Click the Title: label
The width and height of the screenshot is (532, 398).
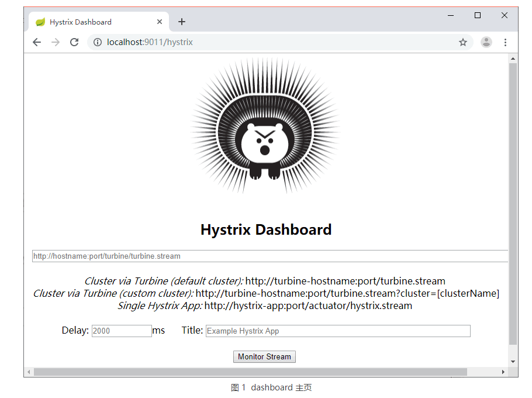click(x=192, y=330)
